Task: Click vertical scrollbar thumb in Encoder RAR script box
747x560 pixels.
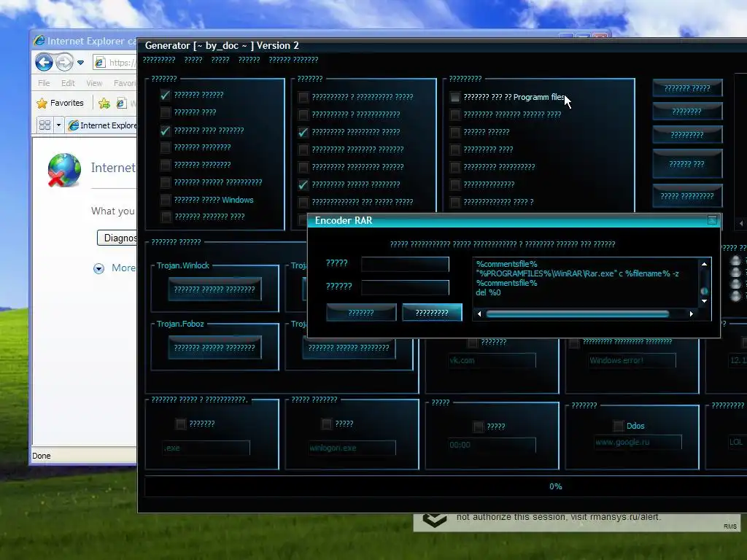Action: [704, 291]
